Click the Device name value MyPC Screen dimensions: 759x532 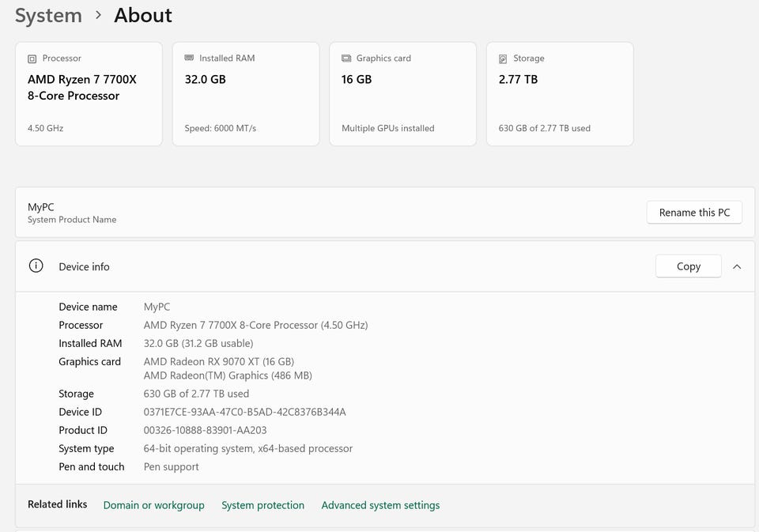[x=157, y=307]
